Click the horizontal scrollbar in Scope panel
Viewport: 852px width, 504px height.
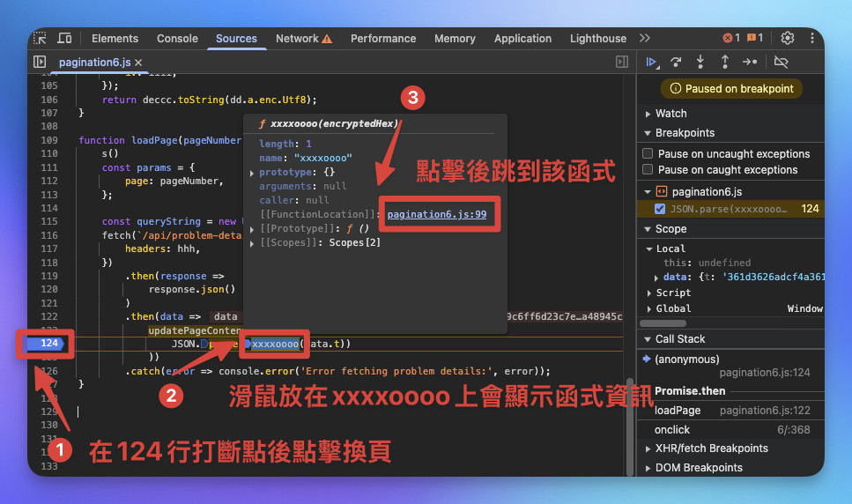coord(663,323)
